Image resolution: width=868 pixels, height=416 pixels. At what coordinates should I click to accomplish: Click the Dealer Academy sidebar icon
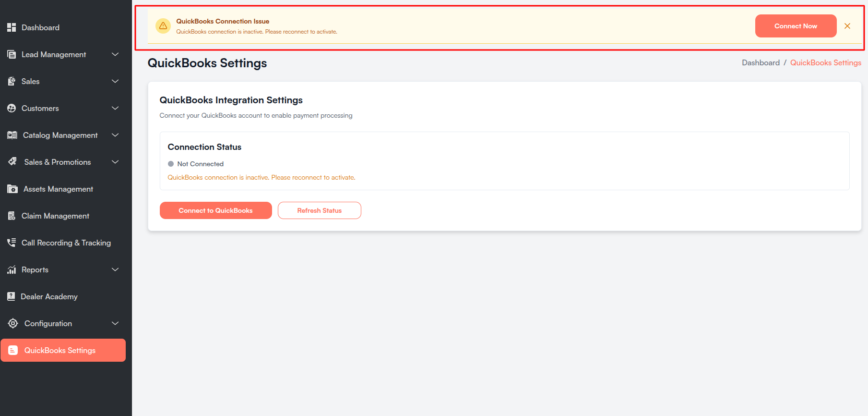pos(11,296)
